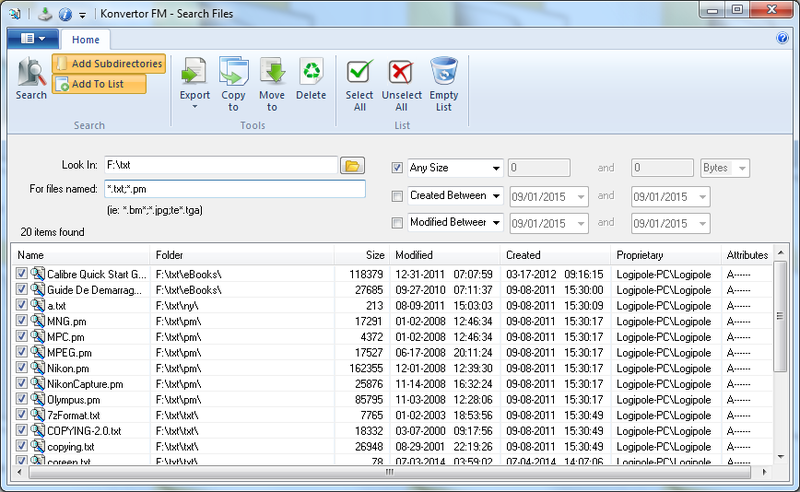Screen dimensions: 800x492
Task: Expand the Export dropdown arrow
Action: (x=194, y=107)
